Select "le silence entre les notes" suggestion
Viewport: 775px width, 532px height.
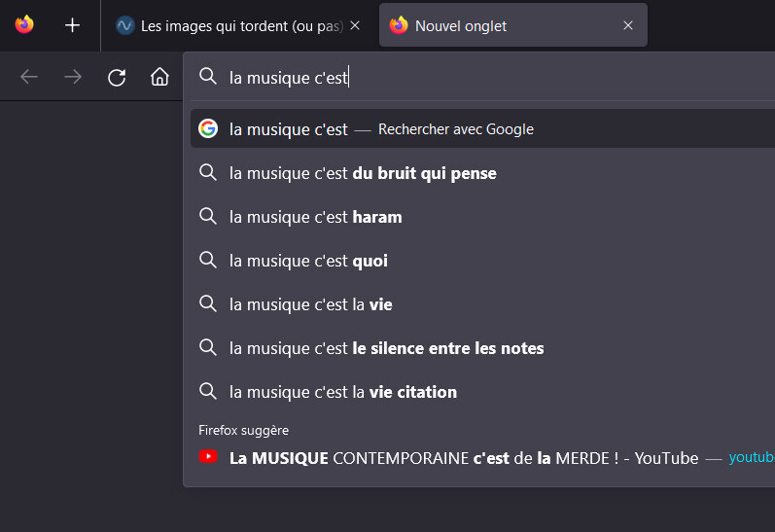click(x=386, y=348)
